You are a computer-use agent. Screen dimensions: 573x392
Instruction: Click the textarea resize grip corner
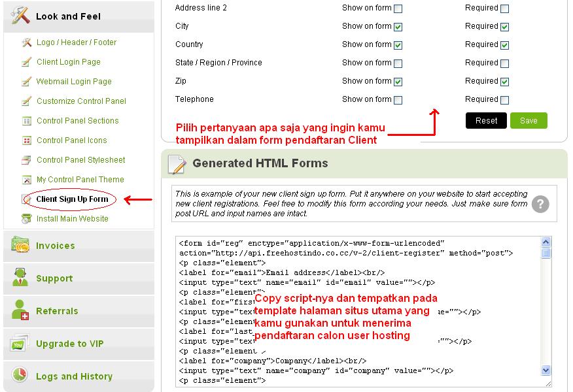pos(548,384)
